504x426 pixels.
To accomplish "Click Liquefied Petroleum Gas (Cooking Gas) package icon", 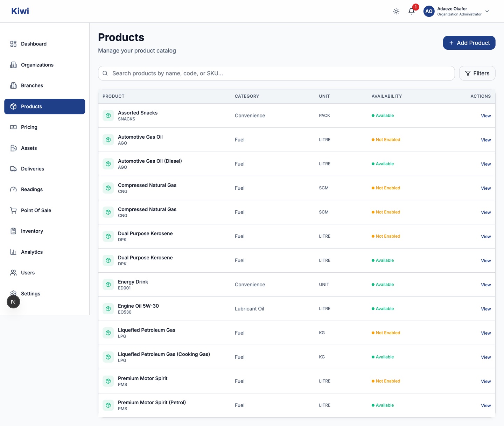I will pos(108,357).
